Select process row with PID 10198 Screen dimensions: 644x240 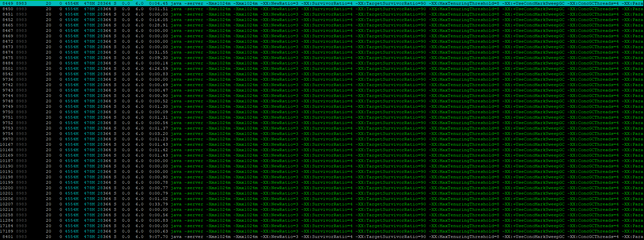point(322,177)
